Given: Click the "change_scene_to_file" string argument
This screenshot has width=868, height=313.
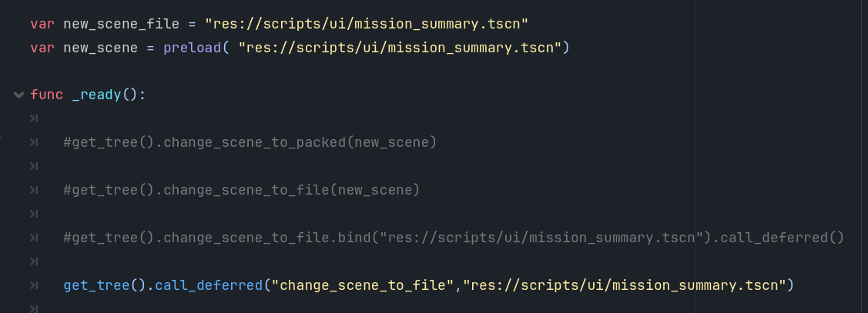Looking at the screenshot, I should [366, 286].
